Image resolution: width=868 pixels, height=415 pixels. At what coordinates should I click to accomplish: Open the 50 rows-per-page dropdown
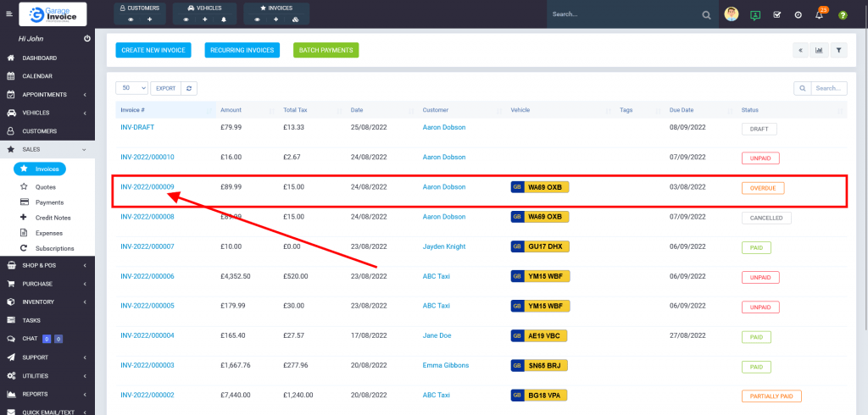pyautogui.click(x=131, y=88)
